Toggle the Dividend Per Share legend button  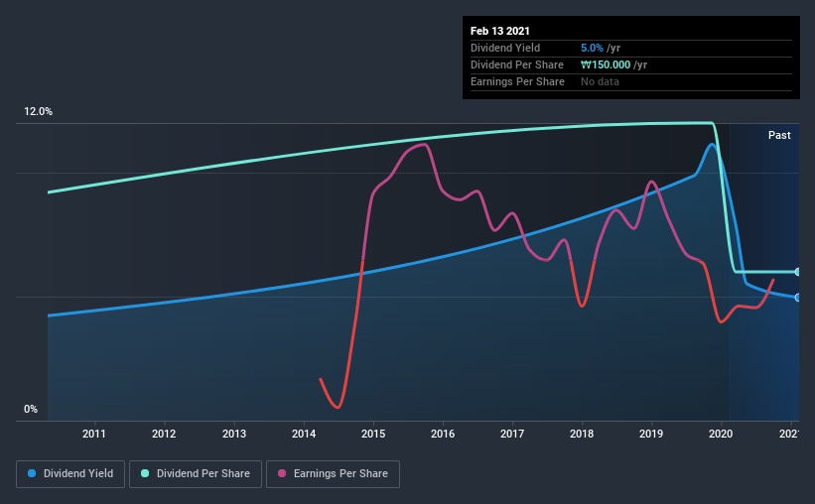click(x=196, y=474)
